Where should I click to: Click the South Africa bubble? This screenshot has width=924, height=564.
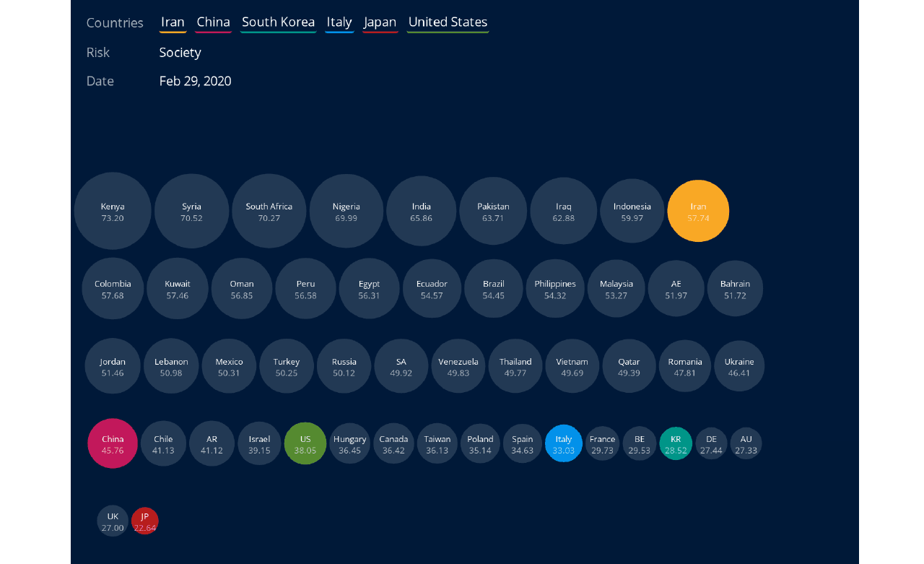tap(269, 211)
